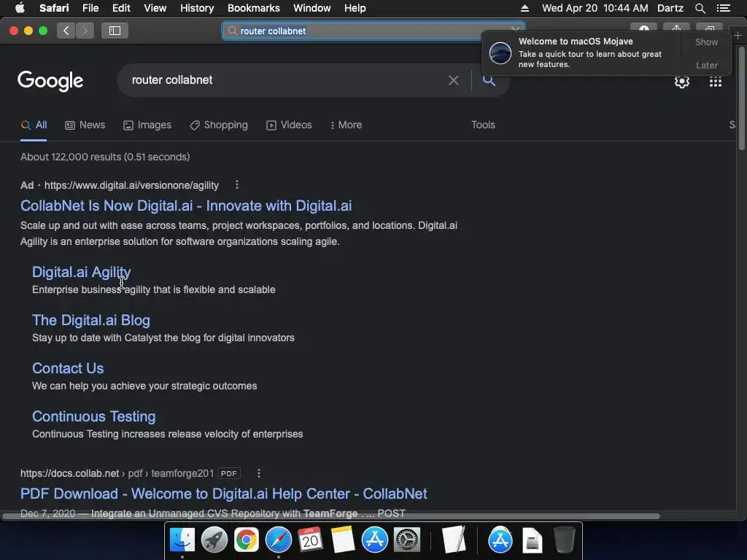Image resolution: width=747 pixels, height=560 pixels.
Task: Click the vertical page scrollbar
Action: click(x=742, y=99)
